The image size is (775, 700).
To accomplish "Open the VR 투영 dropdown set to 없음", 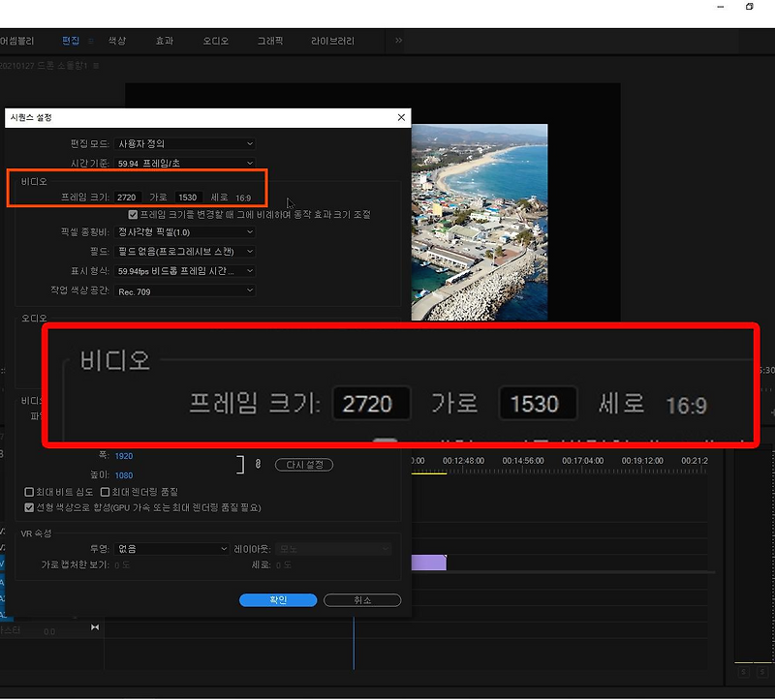I will [170, 548].
